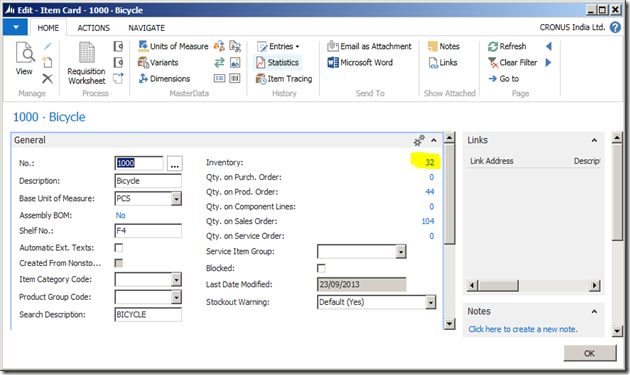Viewport: 630px width, 375px height.
Task: Click the blue card icon in MasterData bottom row
Action: tap(219, 78)
